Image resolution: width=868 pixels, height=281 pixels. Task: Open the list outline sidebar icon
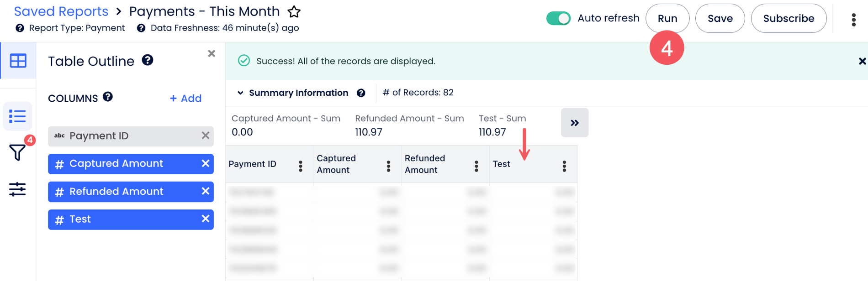pyautogui.click(x=17, y=116)
